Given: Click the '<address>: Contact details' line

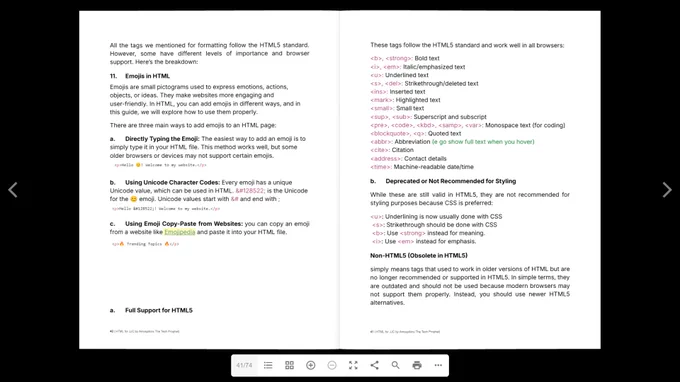Looking at the screenshot, I should [x=408, y=158].
